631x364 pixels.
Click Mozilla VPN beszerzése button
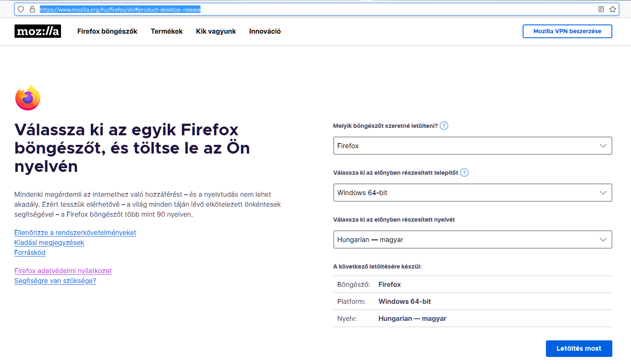click(x=567, y=31)
